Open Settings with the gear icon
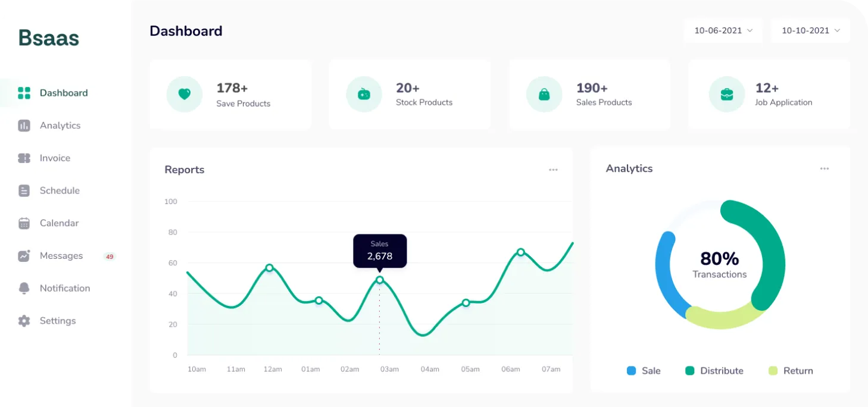The image size is (868, 407). 24,321
